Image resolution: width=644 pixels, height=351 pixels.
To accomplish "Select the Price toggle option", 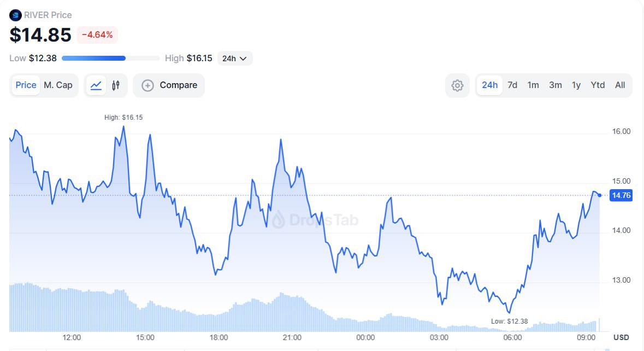I will pos(26,85).
